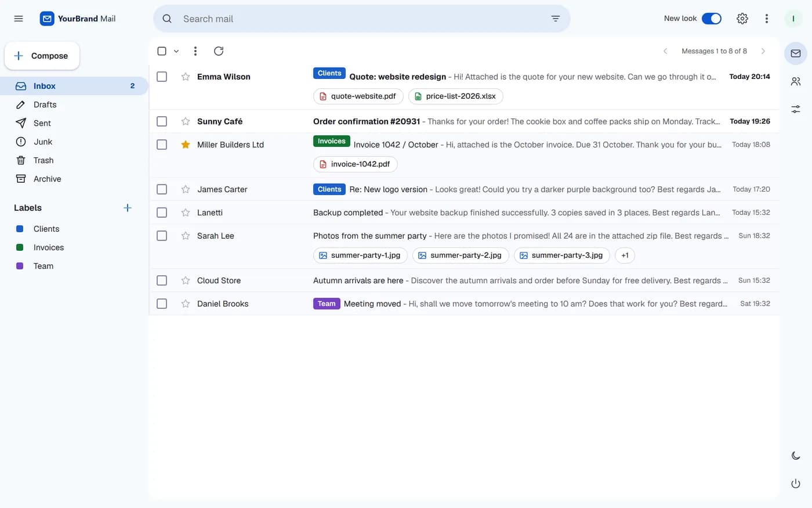Filter by the Team label

43,266
